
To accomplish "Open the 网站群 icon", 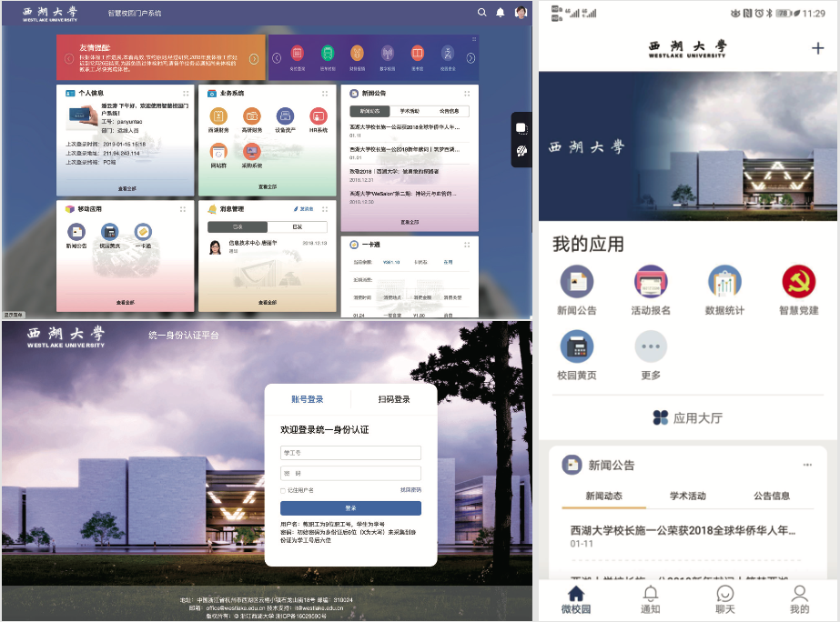I will [218, 152].
